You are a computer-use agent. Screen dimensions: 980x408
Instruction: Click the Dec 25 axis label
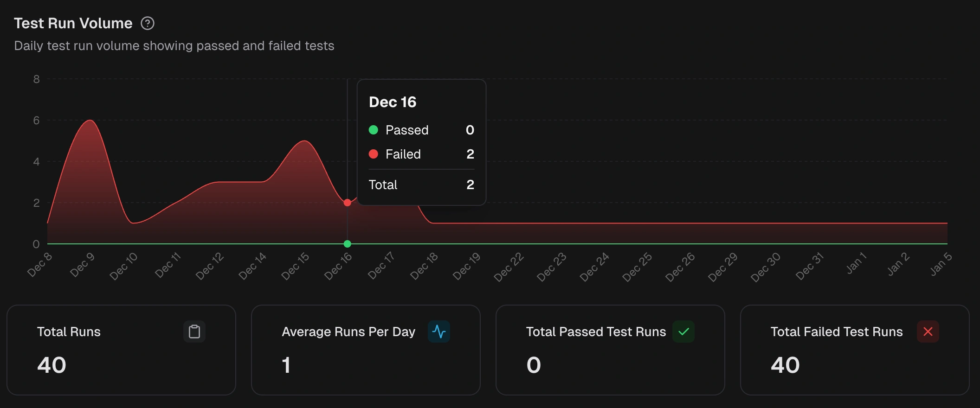click(637, 267)
